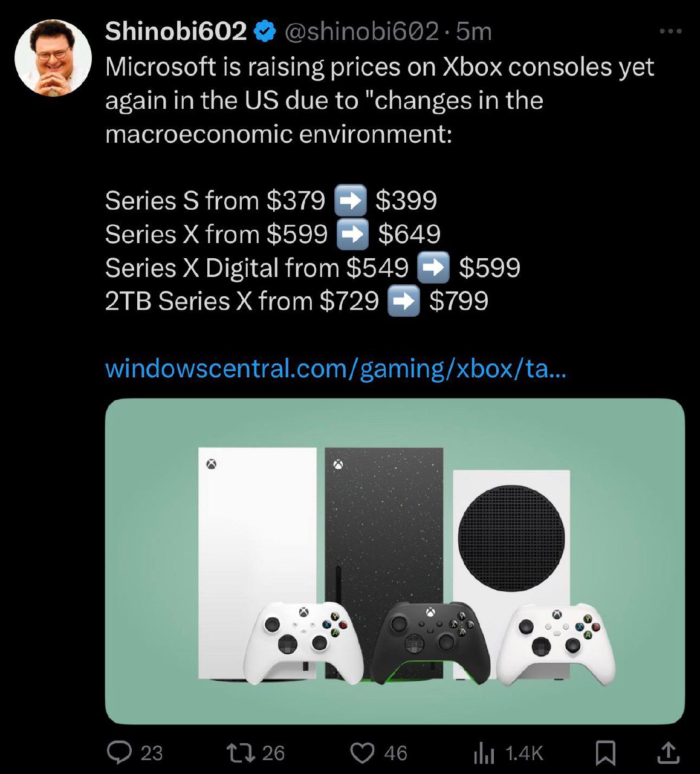
Task: Click the Shinobi602 display name
Action: tap(176, 31)
